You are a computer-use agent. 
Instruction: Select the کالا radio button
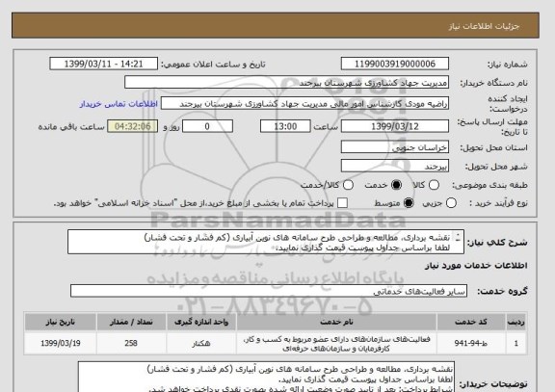pos(434,185)
